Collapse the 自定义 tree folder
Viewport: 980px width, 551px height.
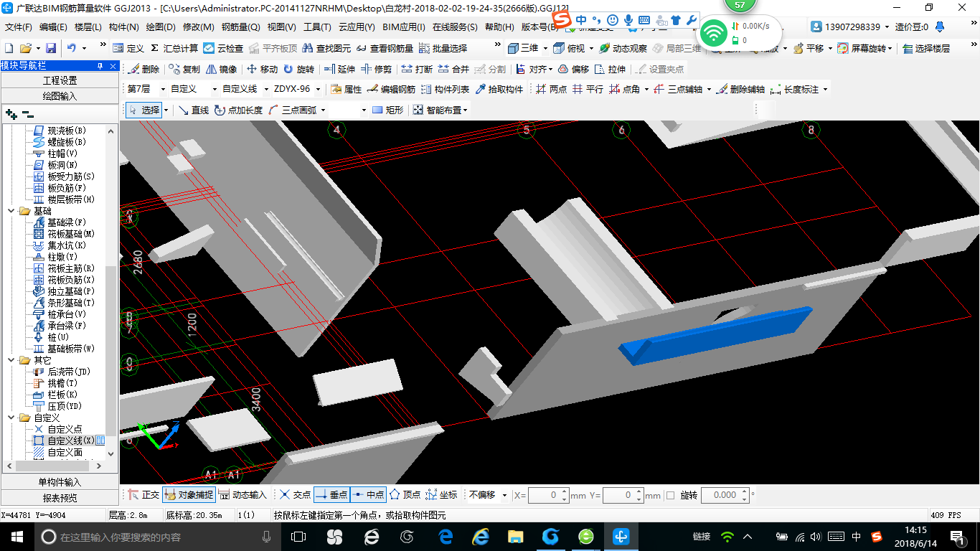(x=11, y=418)
